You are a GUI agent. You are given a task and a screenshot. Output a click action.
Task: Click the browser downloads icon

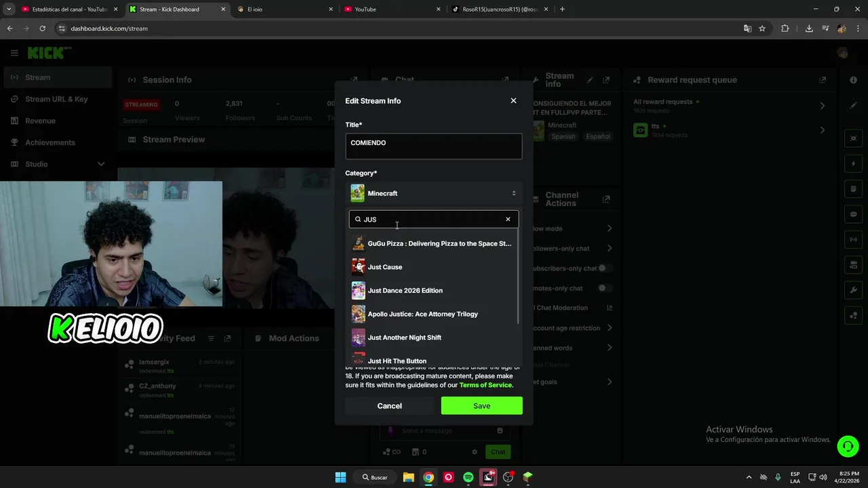coord(809,28)
